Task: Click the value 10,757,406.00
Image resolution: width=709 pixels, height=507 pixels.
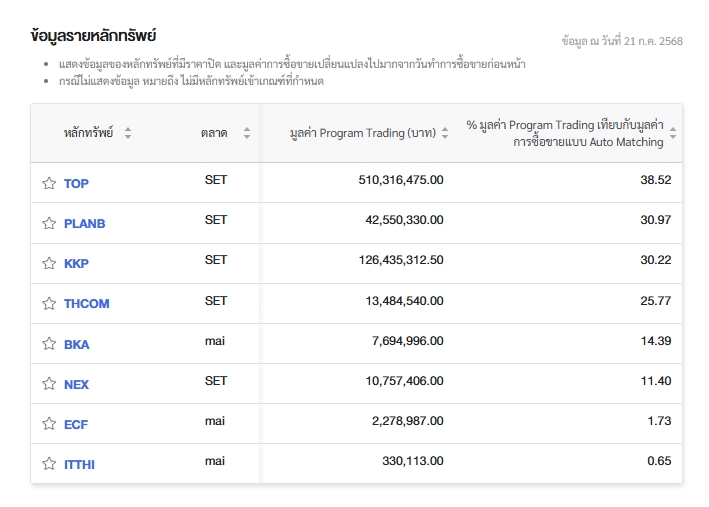Action: click(404, 381)
